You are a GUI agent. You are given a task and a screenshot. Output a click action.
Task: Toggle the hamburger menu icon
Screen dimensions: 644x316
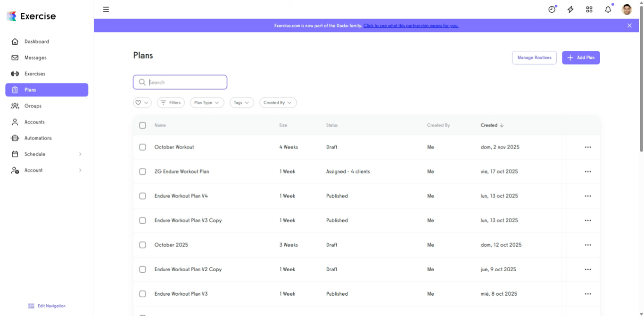[x=106, y=9]
